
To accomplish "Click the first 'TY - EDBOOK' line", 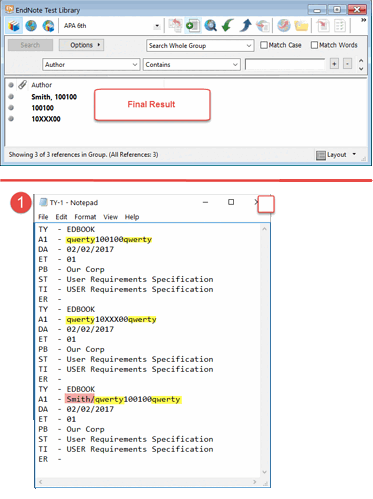I will (67, 229).
